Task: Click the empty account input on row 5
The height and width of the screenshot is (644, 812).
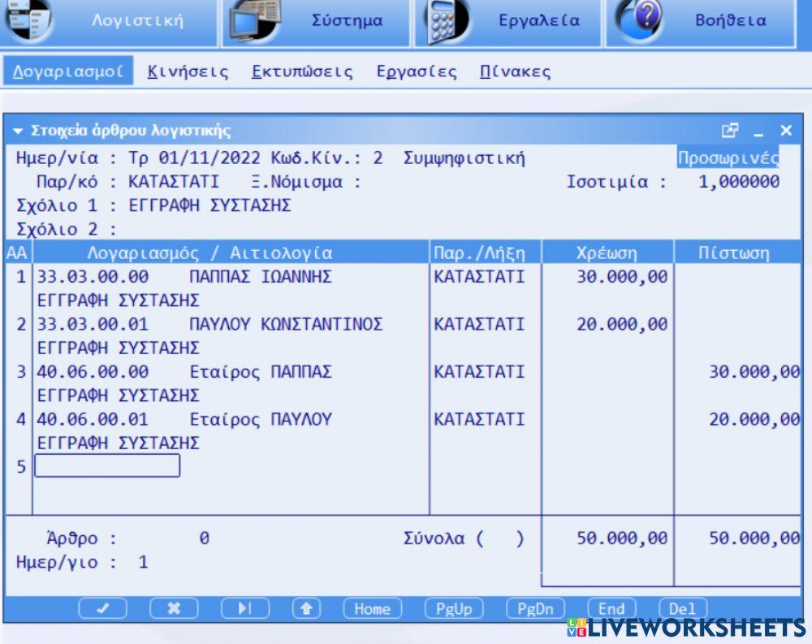Action: [x=108, y=466]
